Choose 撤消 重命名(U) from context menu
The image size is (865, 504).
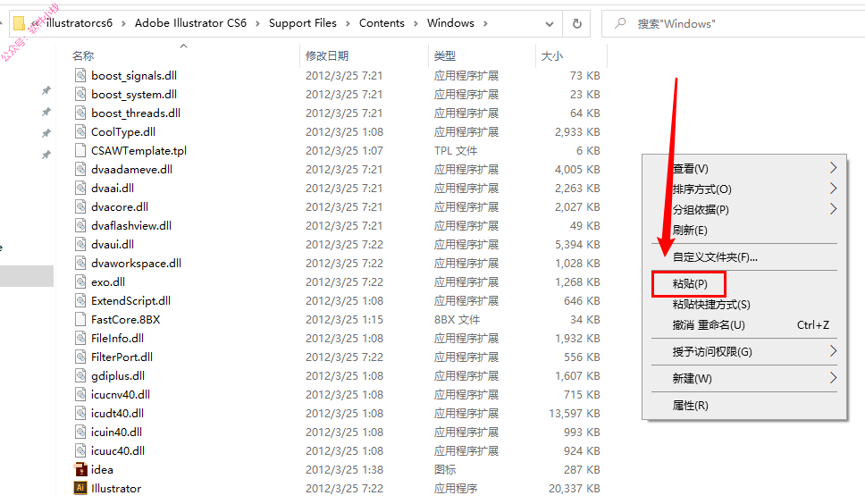click(744, 324)
